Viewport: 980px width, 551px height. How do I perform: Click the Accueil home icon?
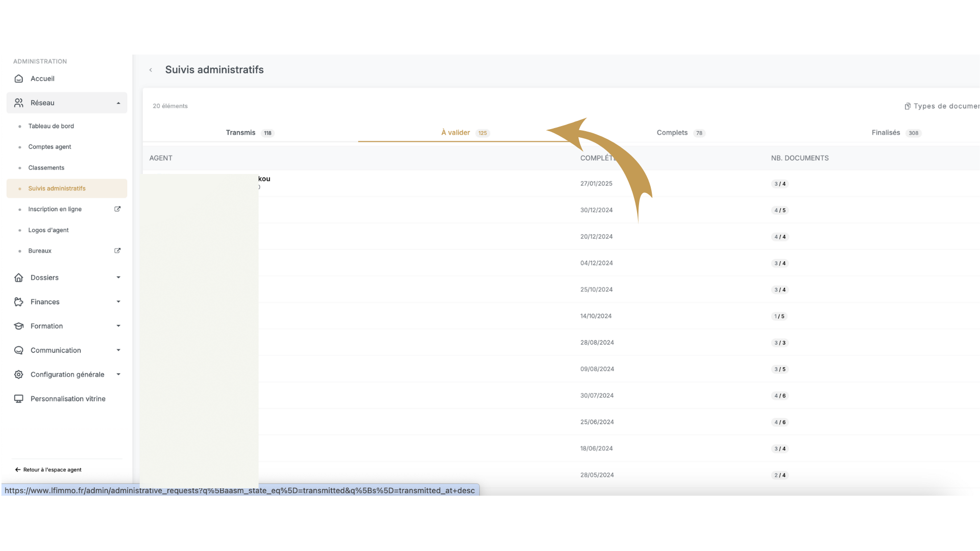click(19, 79)
